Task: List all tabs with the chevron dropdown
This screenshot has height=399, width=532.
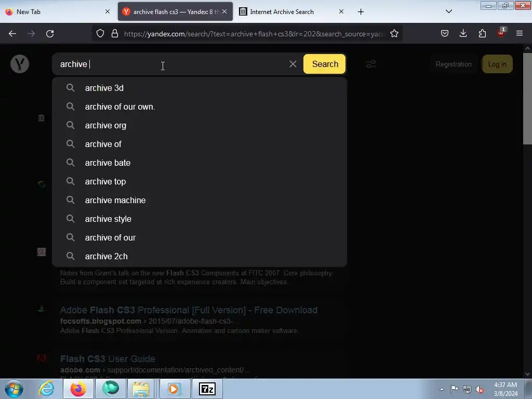Action: [x=448, y=11]
